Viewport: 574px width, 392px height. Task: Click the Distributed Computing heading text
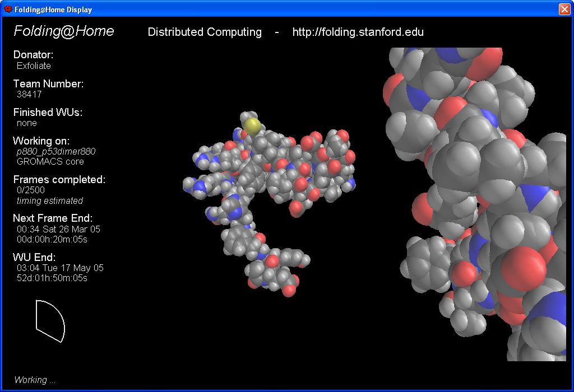205,32
